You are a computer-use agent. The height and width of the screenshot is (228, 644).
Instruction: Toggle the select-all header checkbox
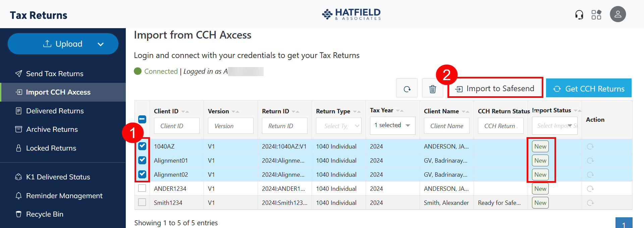coord(142,119)
